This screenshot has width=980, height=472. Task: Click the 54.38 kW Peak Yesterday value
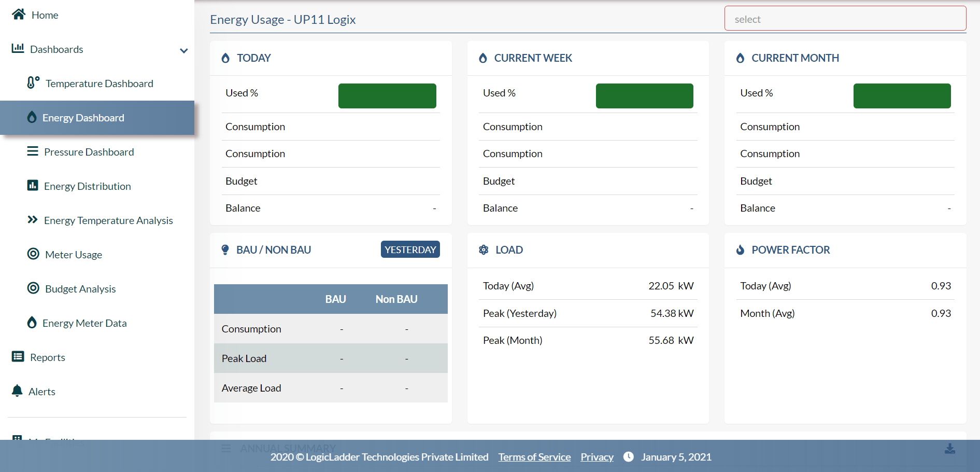click(672, 313)
